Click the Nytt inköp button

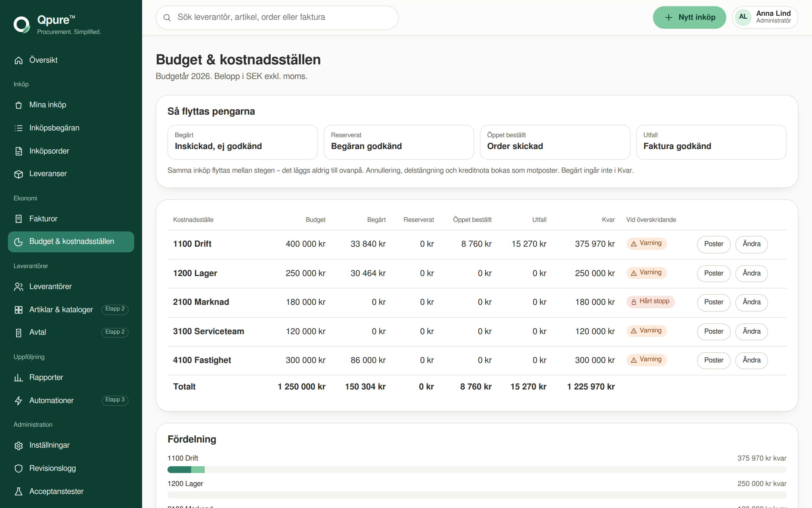coord(689,17)
